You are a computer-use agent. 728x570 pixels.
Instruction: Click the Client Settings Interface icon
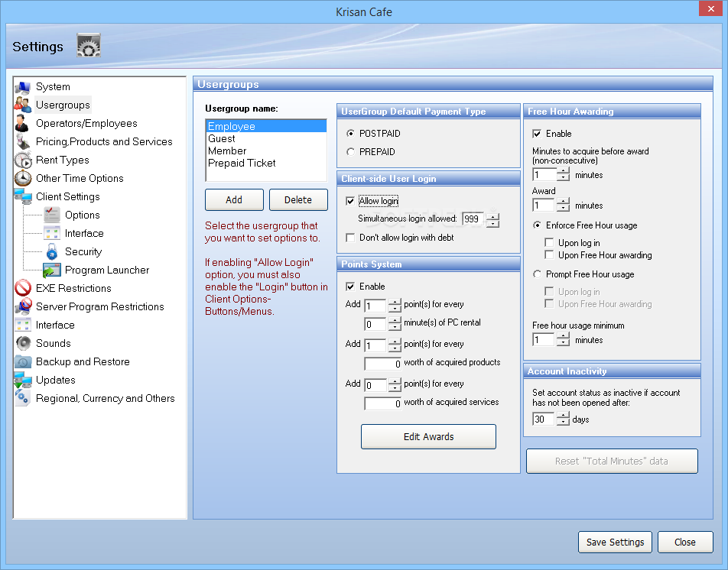pyautogui.click(x=51, y=233)
